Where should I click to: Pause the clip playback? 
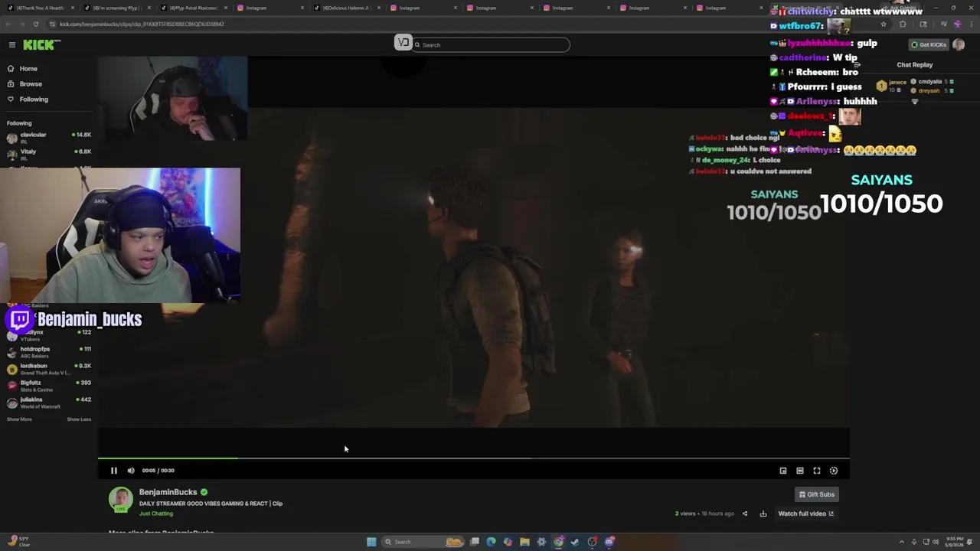pyautogui.click(x=114, y=471)
